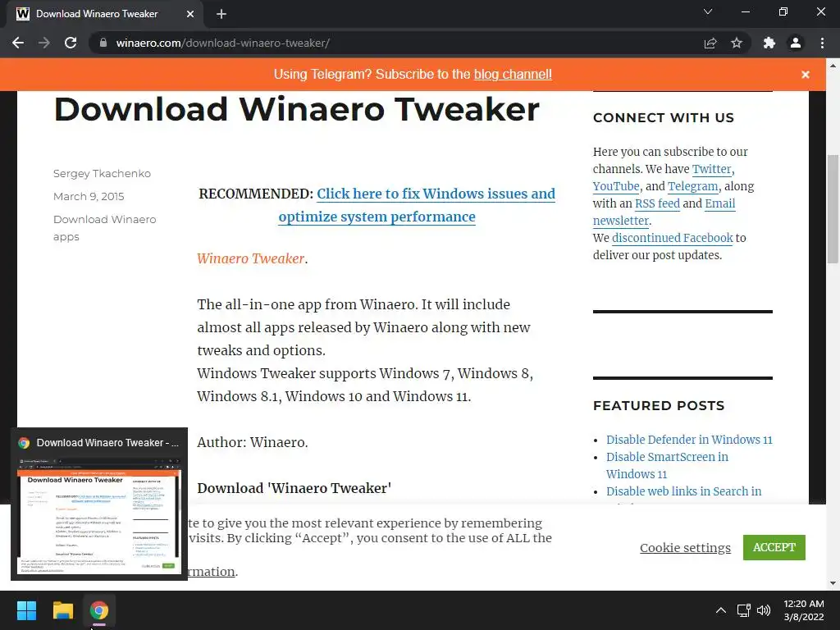Open the Extensions puzzle icon
This screenshot has height=630, width=840.
[769, 43]
